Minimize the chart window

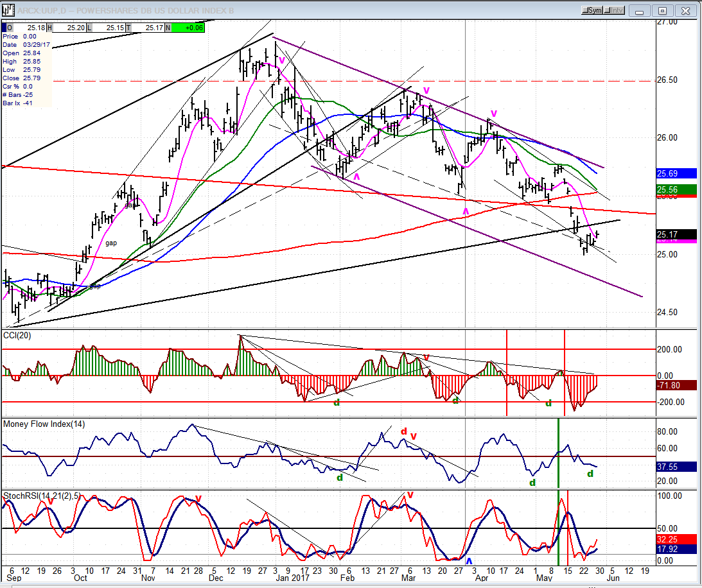click(640, 10)
